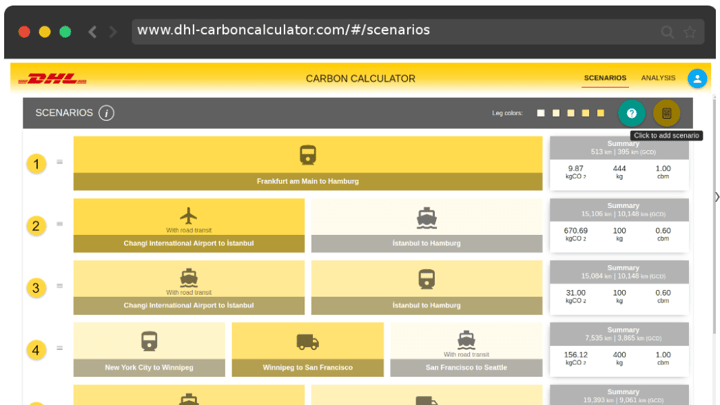Open scenario 3 Changi International Airport to İstanbul label
Screen dimensions: 720x405
pos(189,305)
